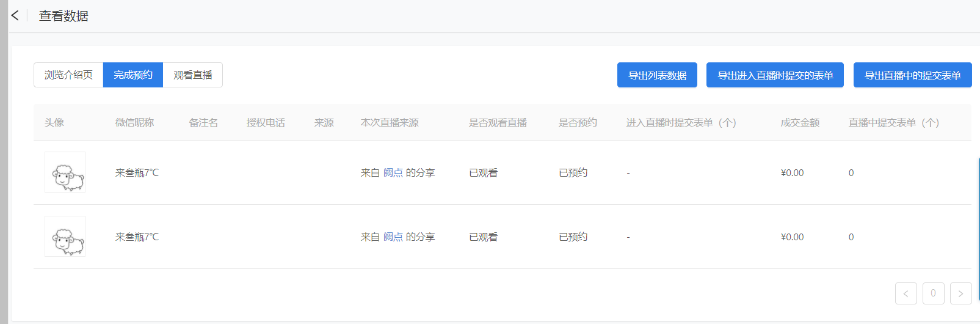Click 导出直播中的提交表单 button
Screen dimensions: 980x324
913,75
